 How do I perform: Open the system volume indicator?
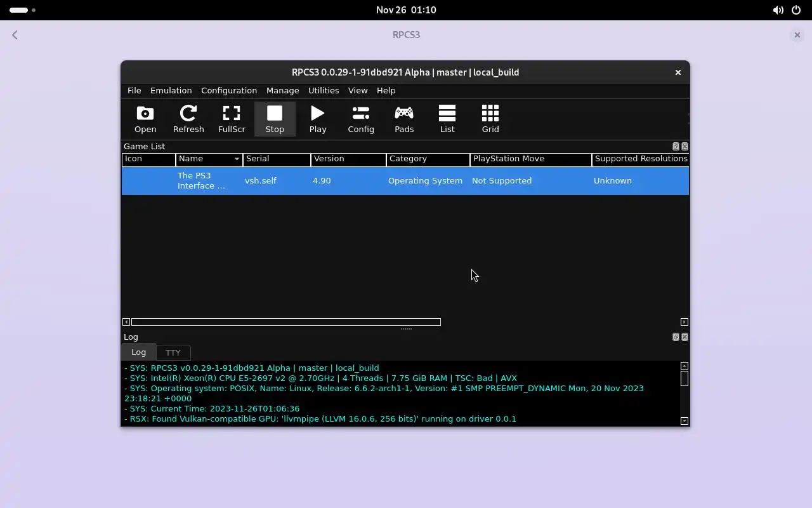(778, 10)
